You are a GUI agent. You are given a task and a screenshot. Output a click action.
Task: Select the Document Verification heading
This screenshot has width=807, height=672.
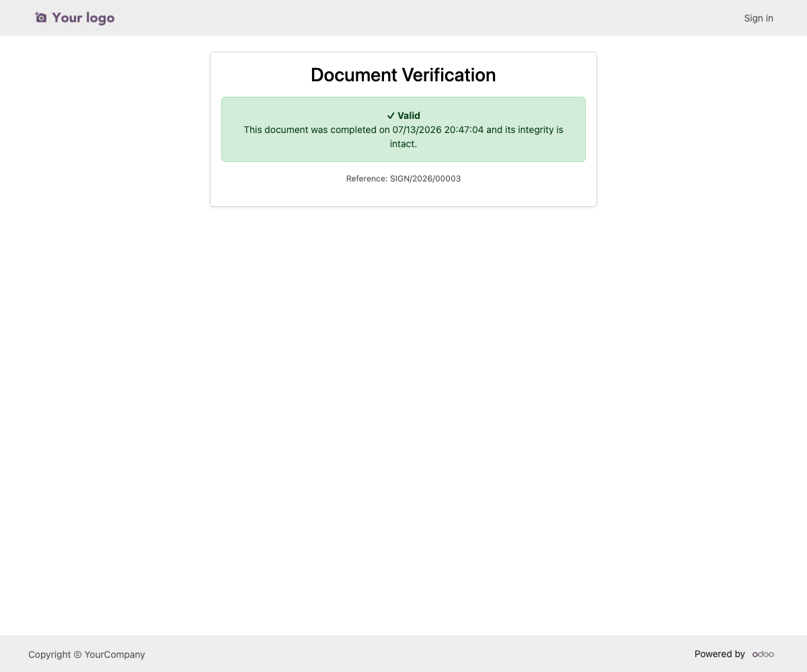[403, 75]
